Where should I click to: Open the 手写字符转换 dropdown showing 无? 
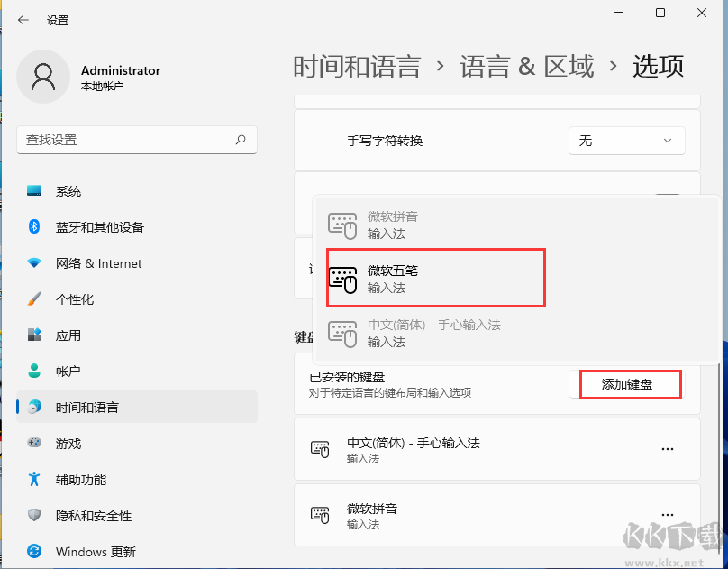tap(627, 141)
